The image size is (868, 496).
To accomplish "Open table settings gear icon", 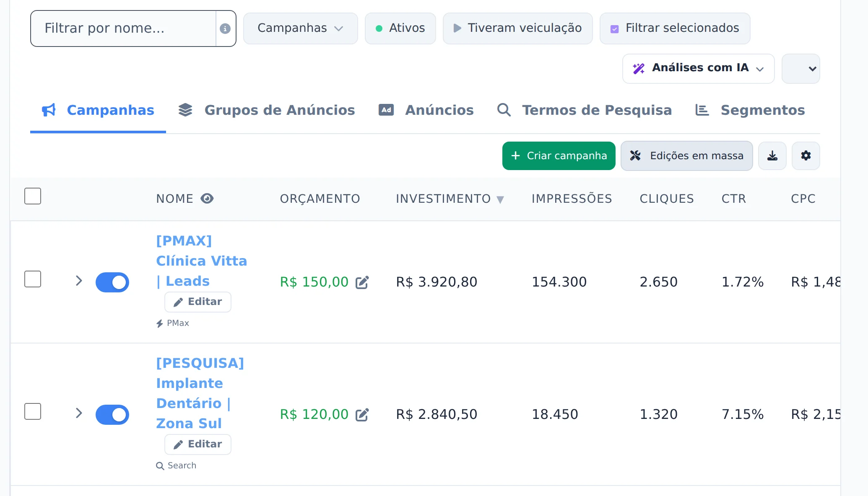I will pos(806,156).
